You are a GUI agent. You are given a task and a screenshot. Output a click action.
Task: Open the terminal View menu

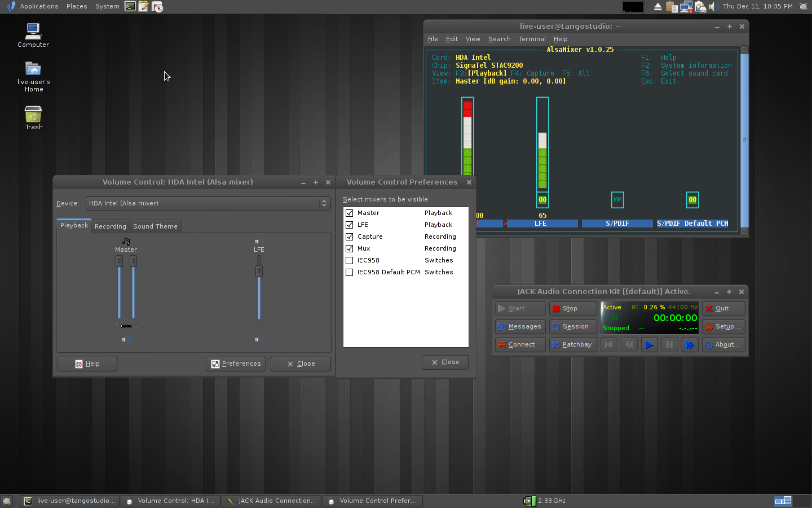click(x=473, y=39)
